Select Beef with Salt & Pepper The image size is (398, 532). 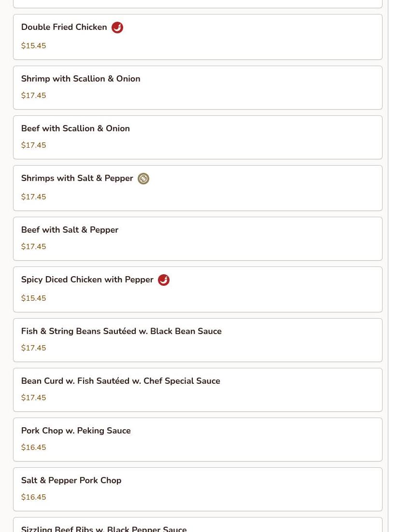pos(70,230)
